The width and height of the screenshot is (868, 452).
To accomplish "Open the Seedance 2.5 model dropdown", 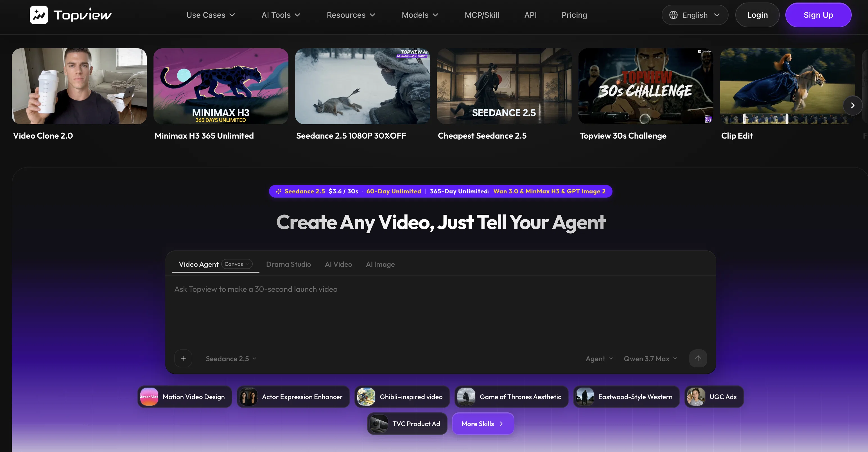I will (231, 359).
